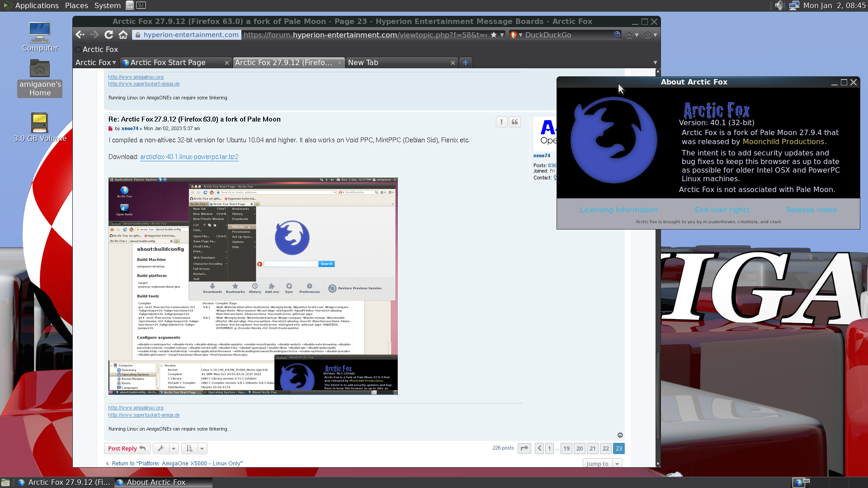Open the lower supertuxkart-amiga.de signature link

click(x=144, y=415)
